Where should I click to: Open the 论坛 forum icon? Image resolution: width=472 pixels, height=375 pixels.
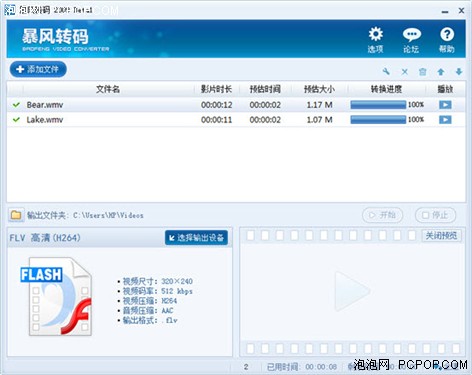coord(411,40)
